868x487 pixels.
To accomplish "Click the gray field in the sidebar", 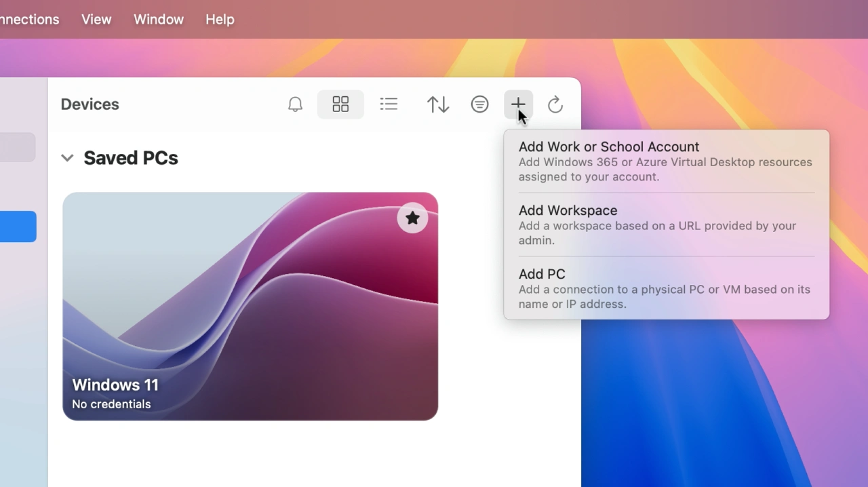I will [x=18, y=147].
